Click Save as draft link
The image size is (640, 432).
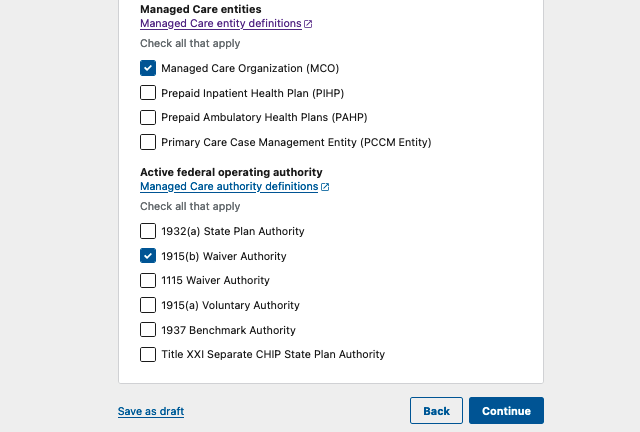tap(151, 411)
